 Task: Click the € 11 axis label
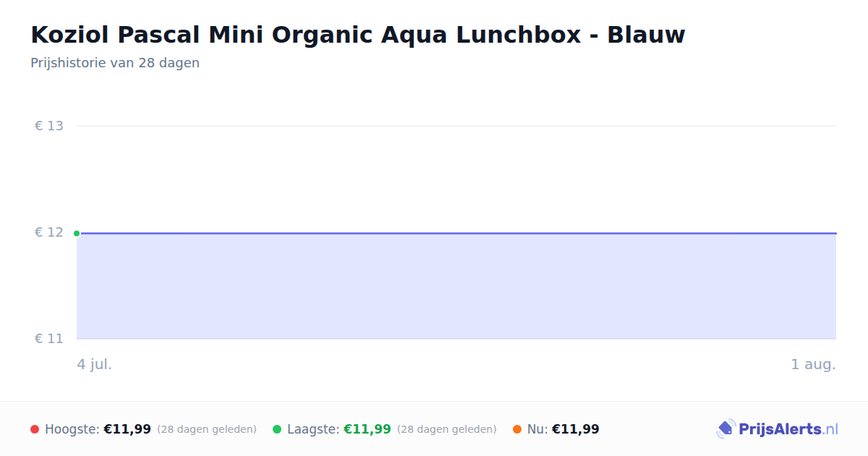(x=49, y=339)
